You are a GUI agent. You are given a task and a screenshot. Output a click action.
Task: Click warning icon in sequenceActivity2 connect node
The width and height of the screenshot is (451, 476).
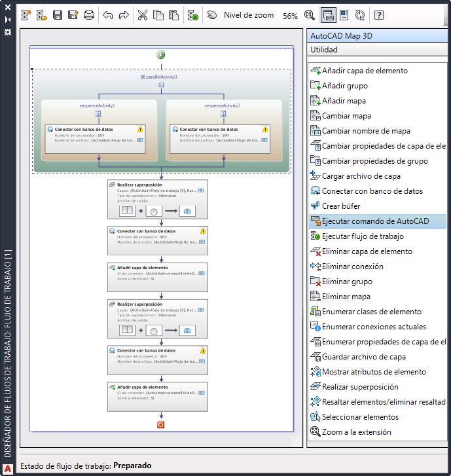[x=265, y=130]
